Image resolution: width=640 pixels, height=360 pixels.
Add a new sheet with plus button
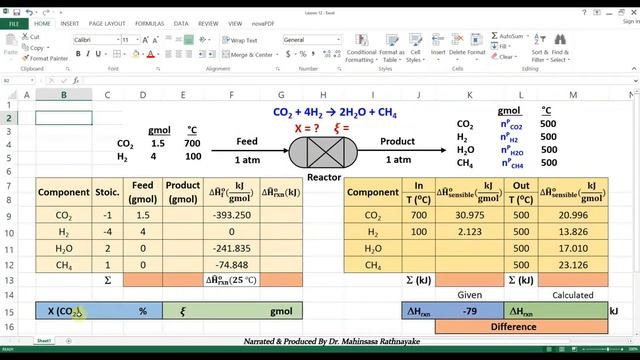[x=68, y=340]
